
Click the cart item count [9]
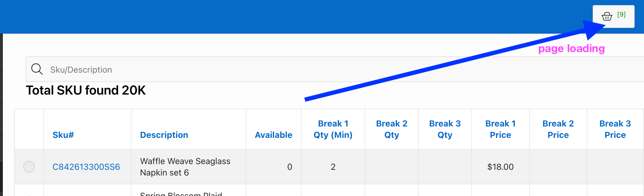tap(621, 15)
